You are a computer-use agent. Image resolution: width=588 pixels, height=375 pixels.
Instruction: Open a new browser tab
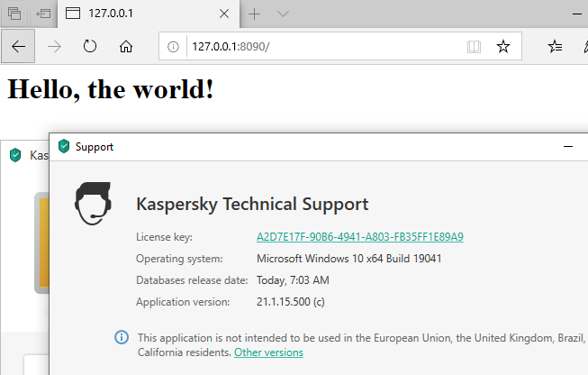255,14
